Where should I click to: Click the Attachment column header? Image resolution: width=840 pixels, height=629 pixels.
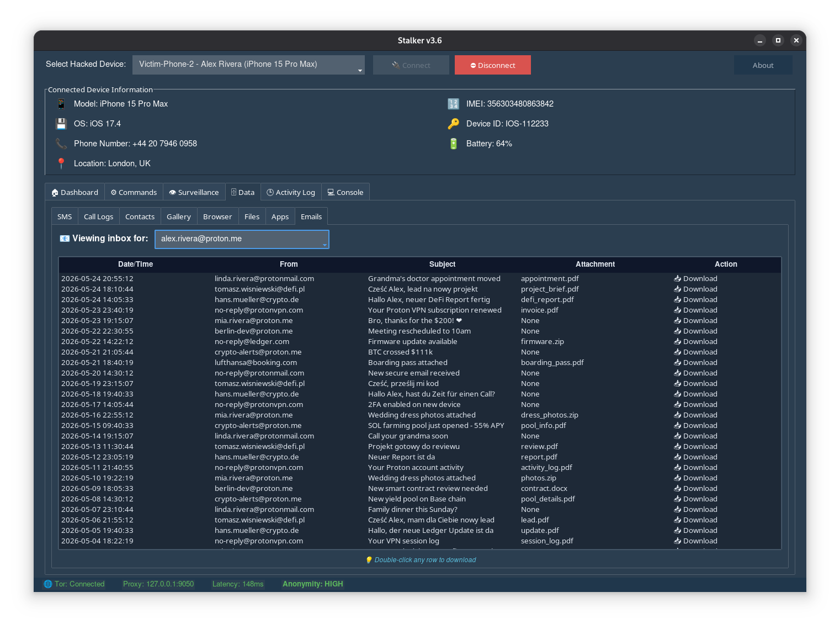(595, 265)
